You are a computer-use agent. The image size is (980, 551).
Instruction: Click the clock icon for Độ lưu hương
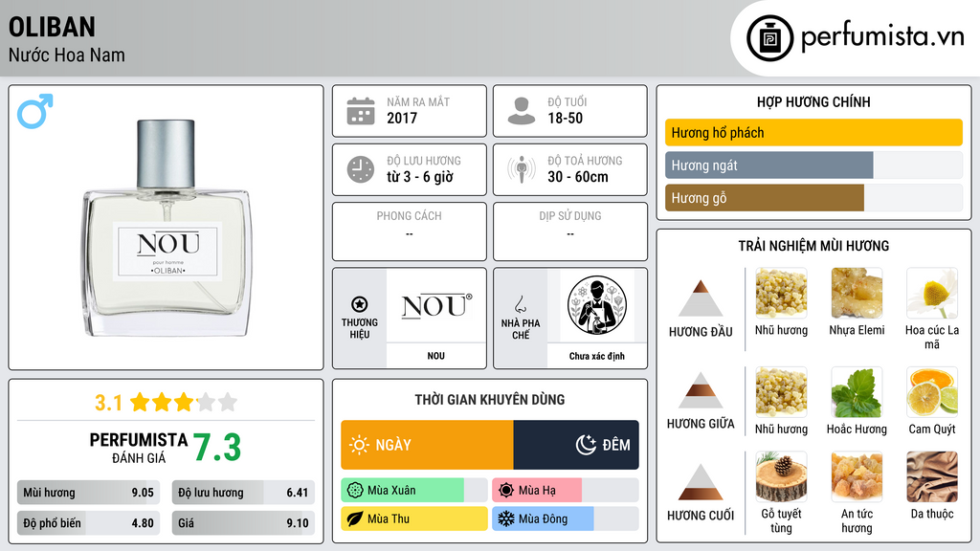point(361,169)
